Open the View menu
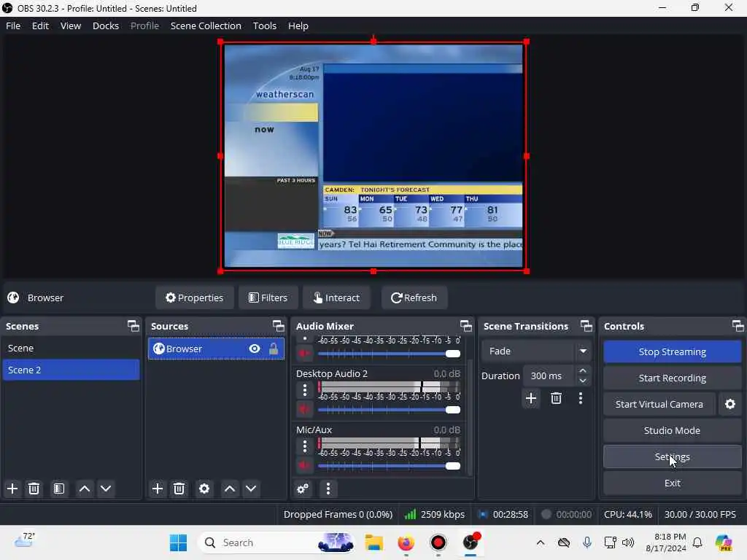The image size is (747, 560). click(x=71, y=26)
